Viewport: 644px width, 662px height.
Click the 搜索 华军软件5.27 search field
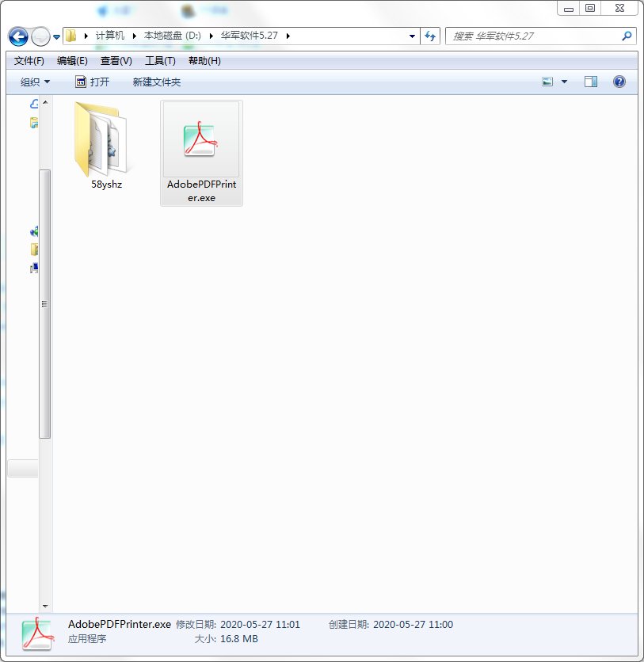click(x=535, y=36)
